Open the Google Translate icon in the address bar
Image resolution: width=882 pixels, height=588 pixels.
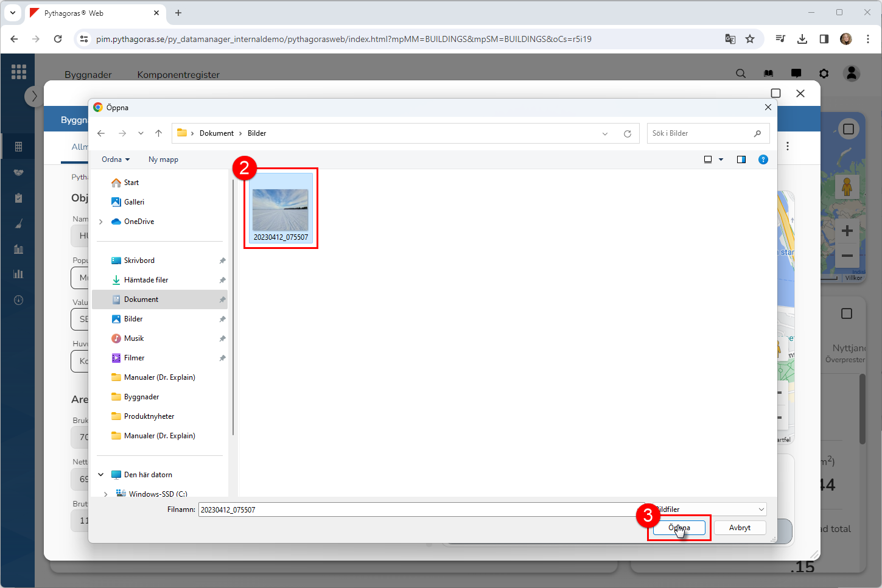[x=730, y=39]
